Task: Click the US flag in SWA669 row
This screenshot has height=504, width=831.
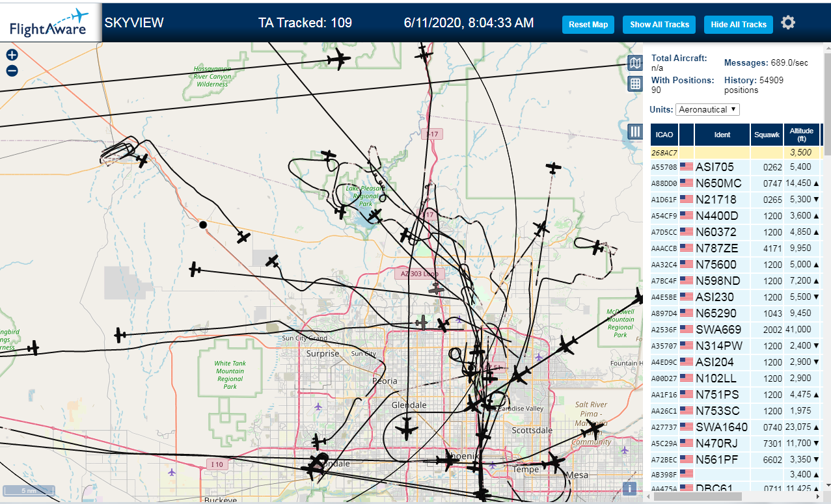Action: click(687, 330)
